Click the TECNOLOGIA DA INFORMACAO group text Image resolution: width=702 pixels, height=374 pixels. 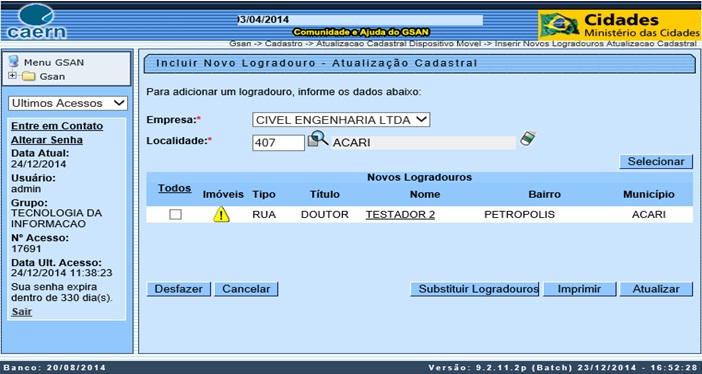[x=56, y=218]
